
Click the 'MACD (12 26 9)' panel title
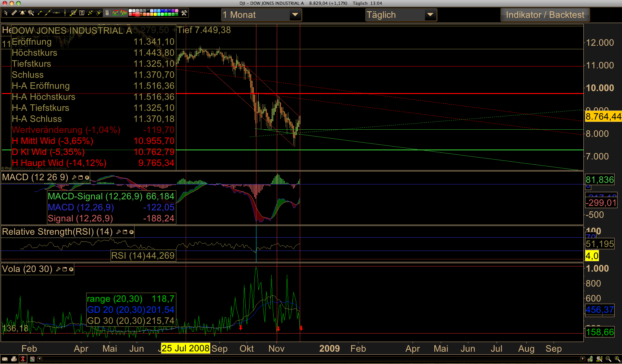coord(35,177)
